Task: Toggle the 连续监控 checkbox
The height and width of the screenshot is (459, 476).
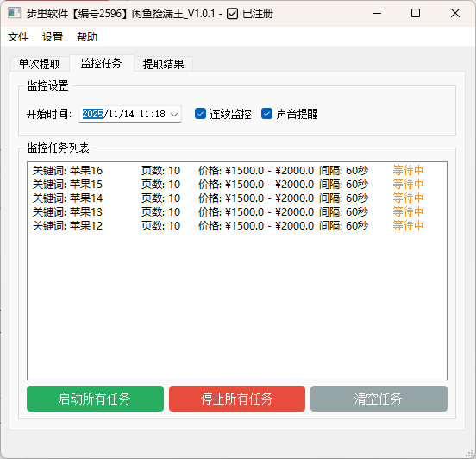Action: click(223, 114)
